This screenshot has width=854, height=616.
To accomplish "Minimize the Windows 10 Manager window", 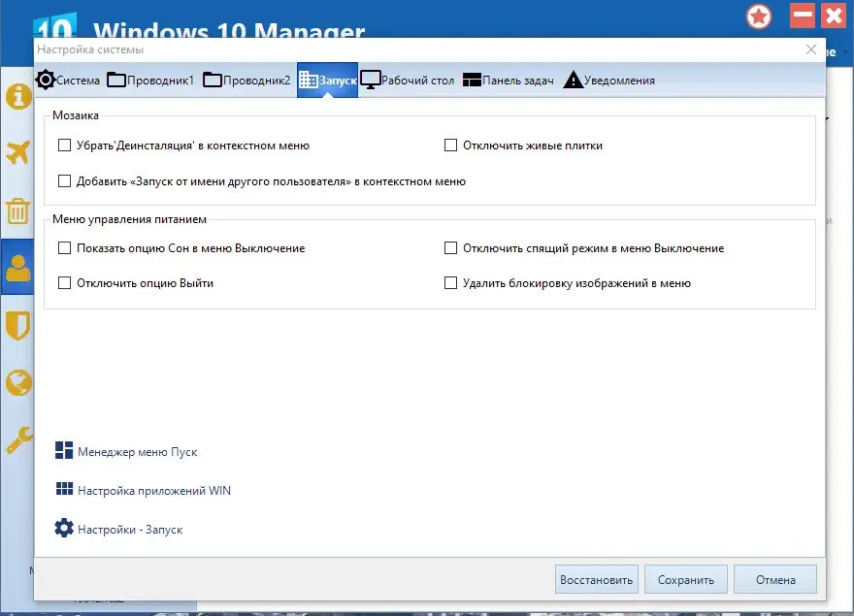I will click(x=803, y=16).
